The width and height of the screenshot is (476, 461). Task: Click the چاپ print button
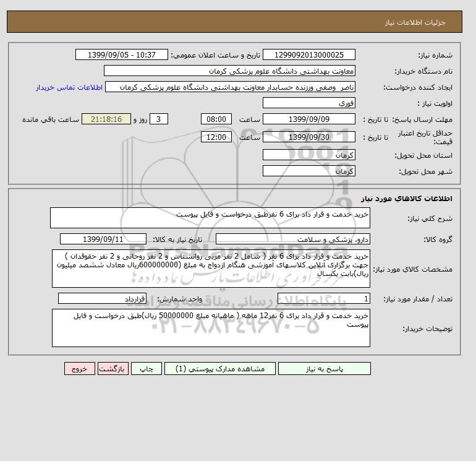pyautogui.click(x=147, y=369)
